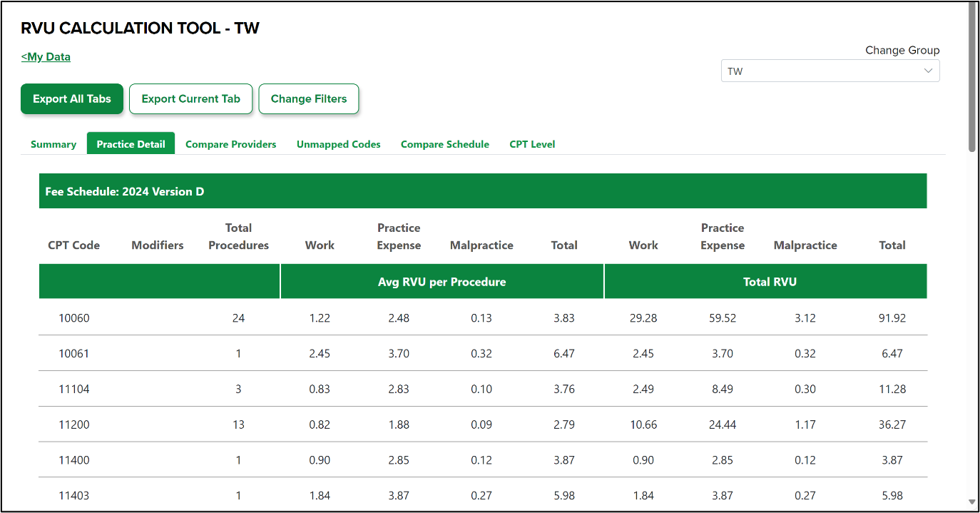Open the Compare Providers tab
The width and height of the screenshot is (980, 513).
tap(230, 144)
